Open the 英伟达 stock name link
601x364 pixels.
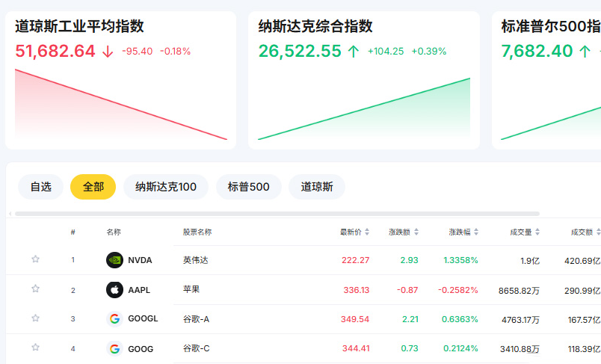tap(196, 260)
